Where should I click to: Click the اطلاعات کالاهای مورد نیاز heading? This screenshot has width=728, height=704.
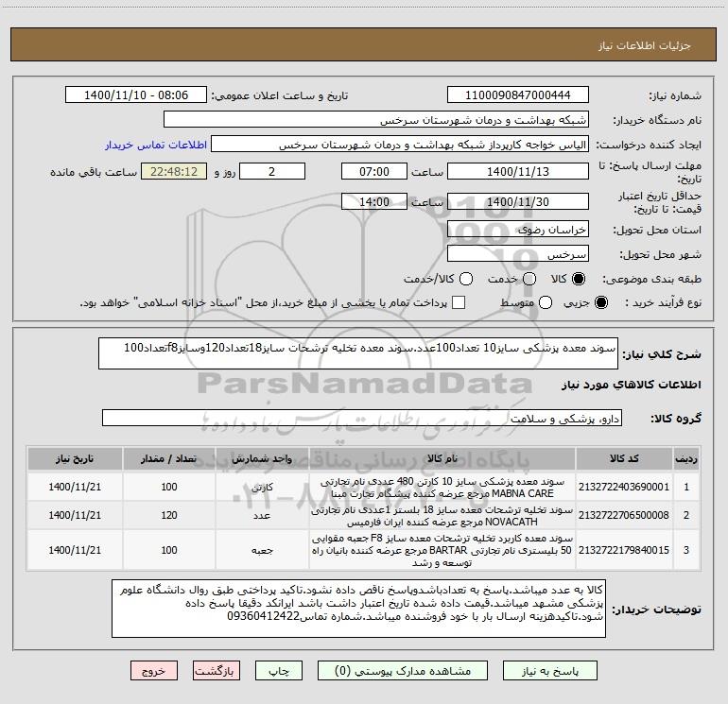(x=632, y=385)
